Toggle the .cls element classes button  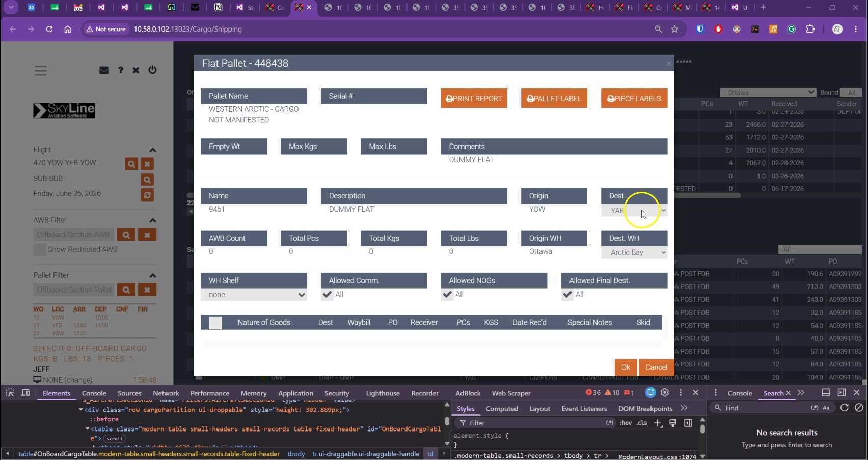point(642,423)
